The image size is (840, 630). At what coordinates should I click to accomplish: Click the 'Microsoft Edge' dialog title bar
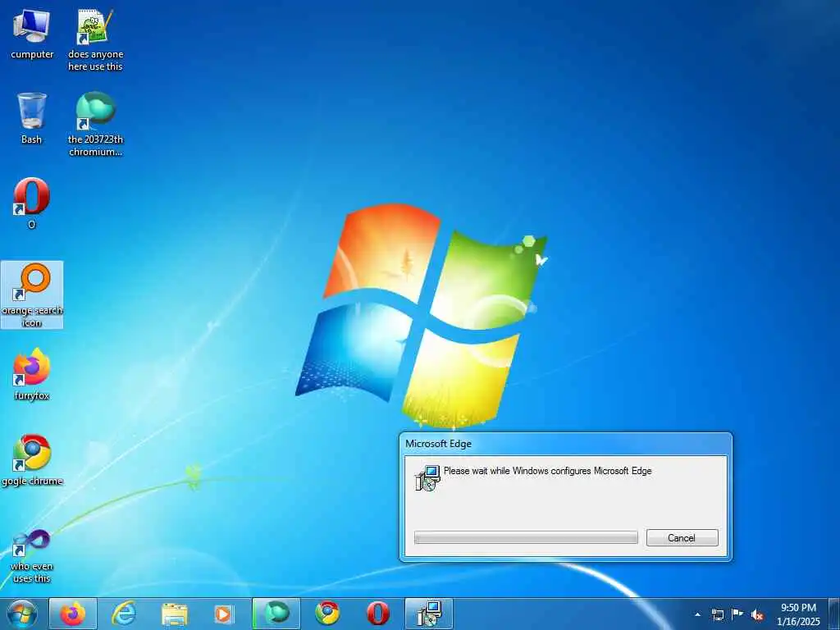coord(565,444)
